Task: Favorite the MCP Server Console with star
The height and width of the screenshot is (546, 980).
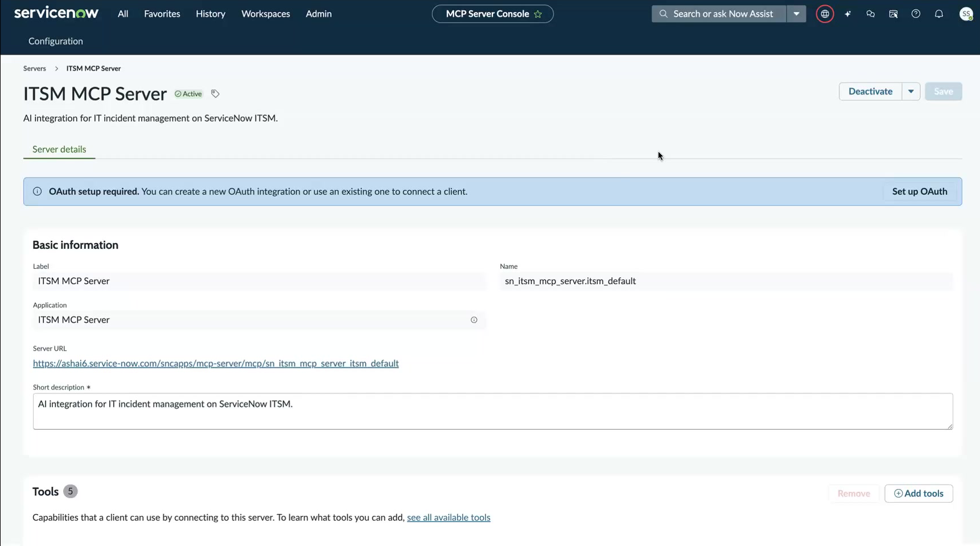Action: [x=538, y=14]
